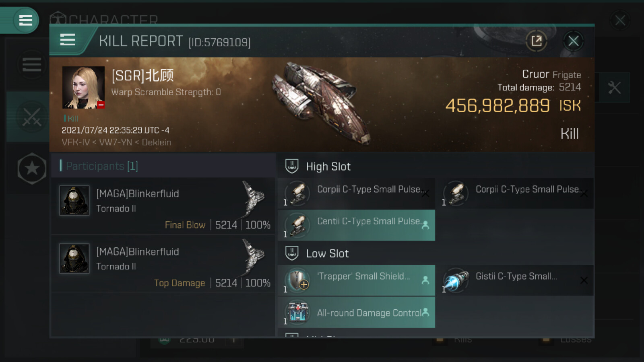Select the second Corpii C-Type Small Pulse
This screenshot has height=362, width=644.
click(515, 193)
